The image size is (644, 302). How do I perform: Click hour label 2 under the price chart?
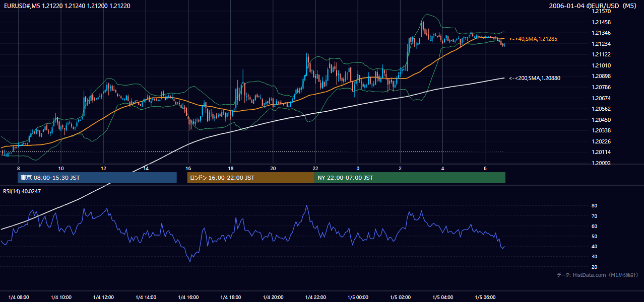[x=400, y=168]
